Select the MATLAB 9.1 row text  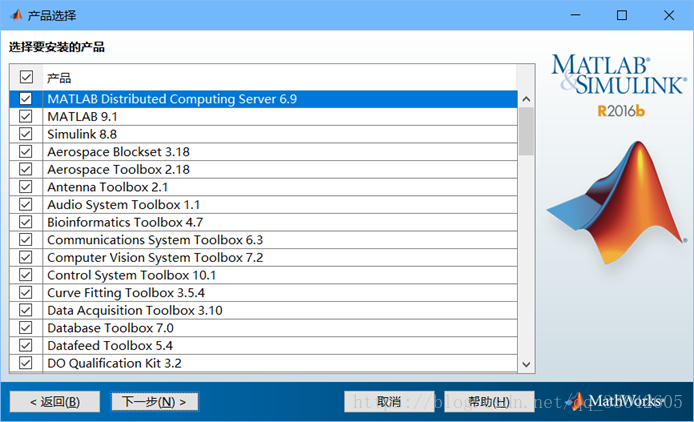click(82, 116)
